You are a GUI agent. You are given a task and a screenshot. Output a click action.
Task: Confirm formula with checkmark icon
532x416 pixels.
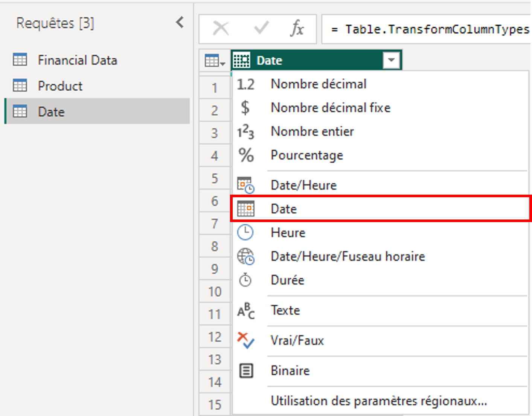click(x=261, y=29)
